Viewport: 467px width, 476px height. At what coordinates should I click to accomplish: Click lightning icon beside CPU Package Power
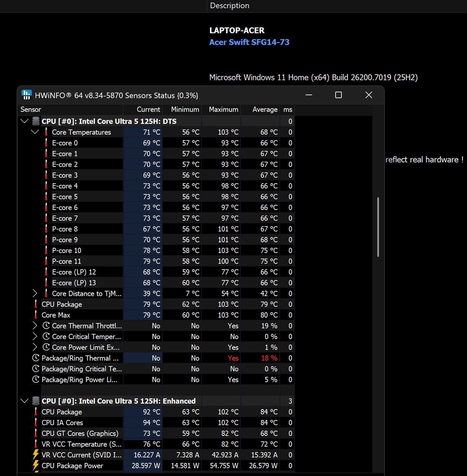(x=36, y=466)
